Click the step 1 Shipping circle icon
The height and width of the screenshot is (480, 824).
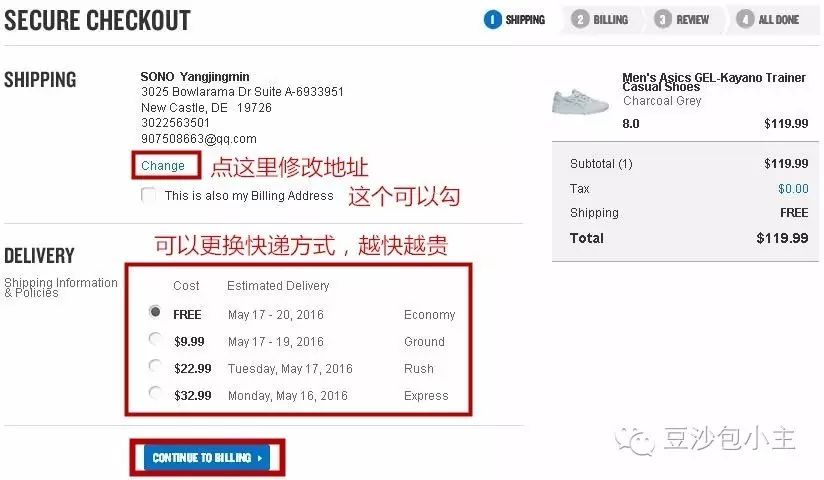492,20
